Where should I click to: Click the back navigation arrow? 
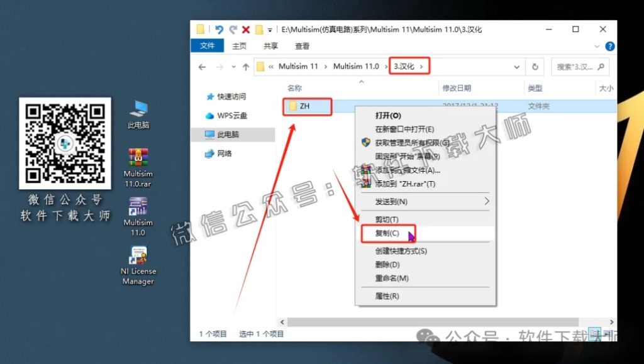click(x=201, y=66)
